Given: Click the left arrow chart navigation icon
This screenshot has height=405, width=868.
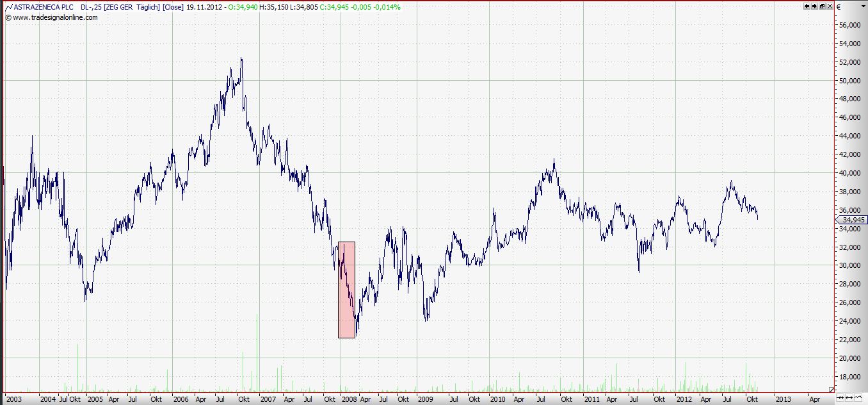Looking at the screenshot, I should [x=807, y=6].
